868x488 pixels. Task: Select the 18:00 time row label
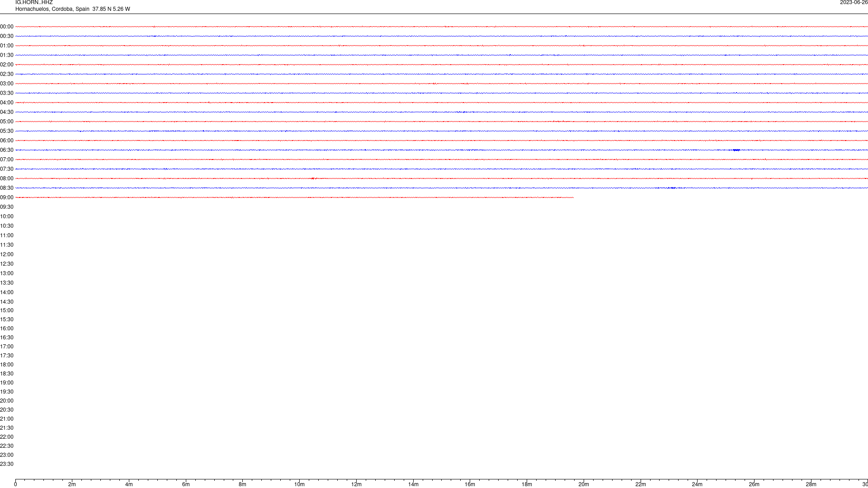[7, 365]
